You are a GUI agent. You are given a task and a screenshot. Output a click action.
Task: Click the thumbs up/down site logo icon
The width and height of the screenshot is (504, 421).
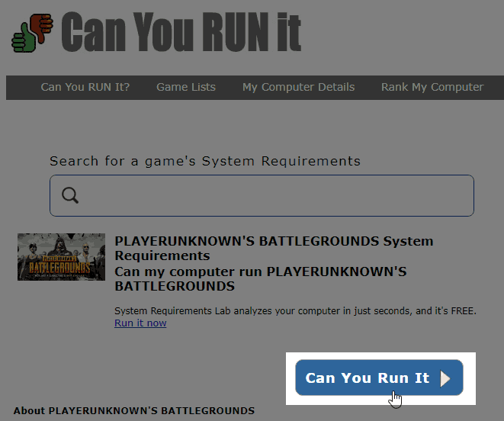(33, 33)
